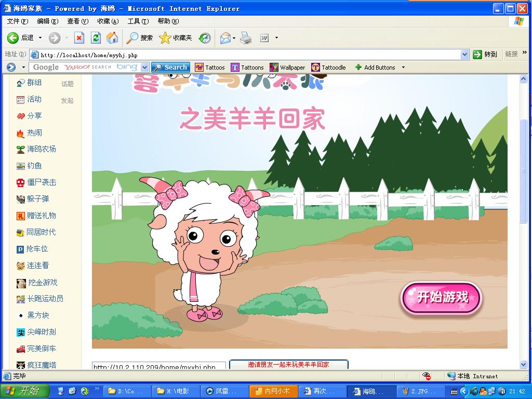532x399 pixels.
Task: Open the Tattoos toolbar shortcut
Action: (x=210, y=67)
